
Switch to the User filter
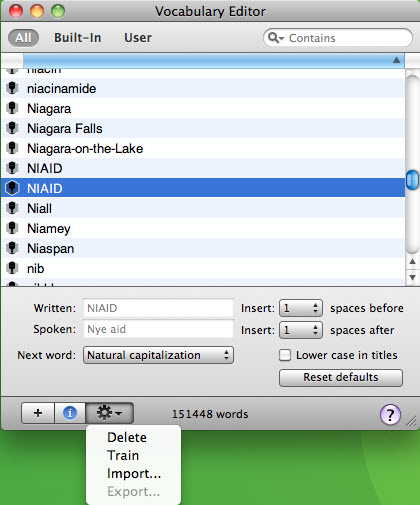pyautogui.click(x=138, y=38)
